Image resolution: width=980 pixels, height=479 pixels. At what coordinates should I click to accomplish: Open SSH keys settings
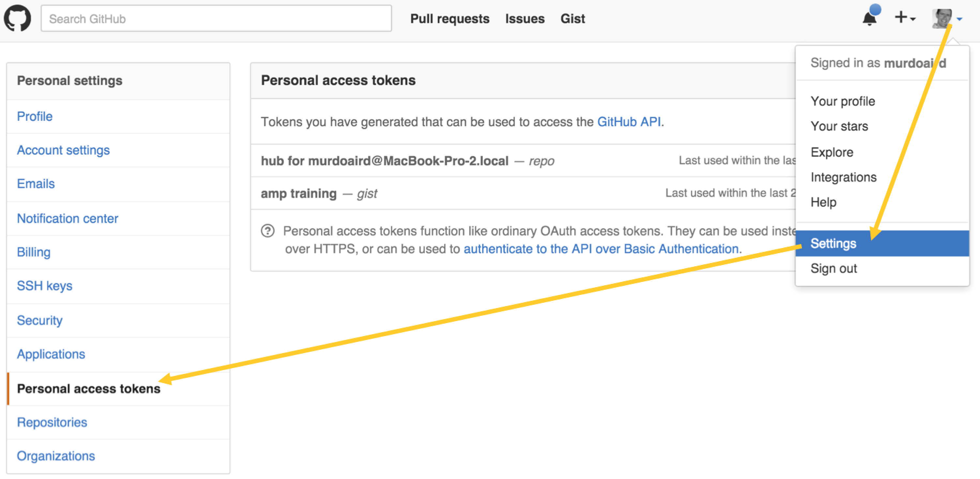point(44,286)
